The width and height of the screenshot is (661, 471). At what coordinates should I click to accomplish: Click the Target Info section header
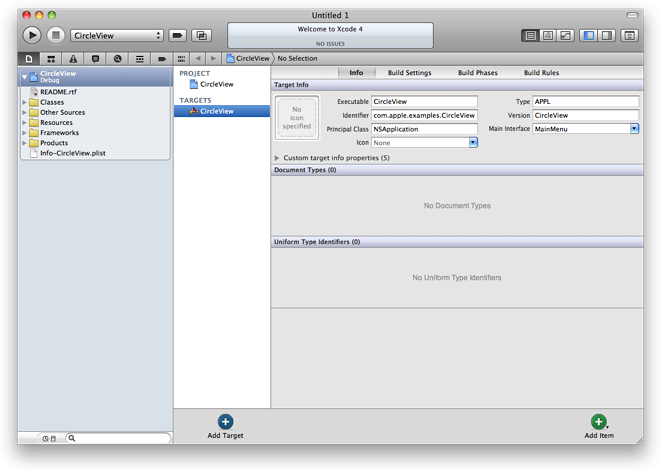tap(457, 85)
